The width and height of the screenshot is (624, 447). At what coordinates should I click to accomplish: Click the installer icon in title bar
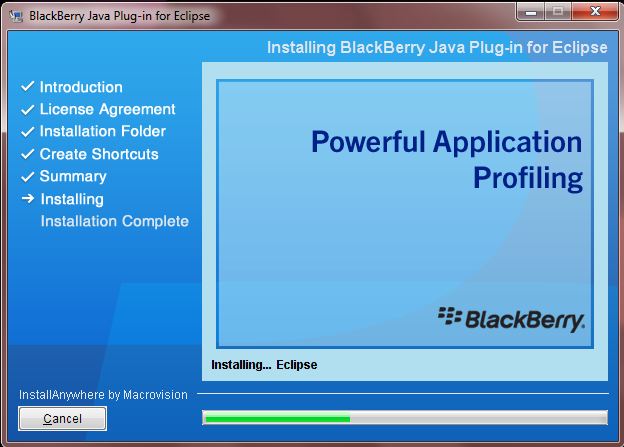(16, 16)
